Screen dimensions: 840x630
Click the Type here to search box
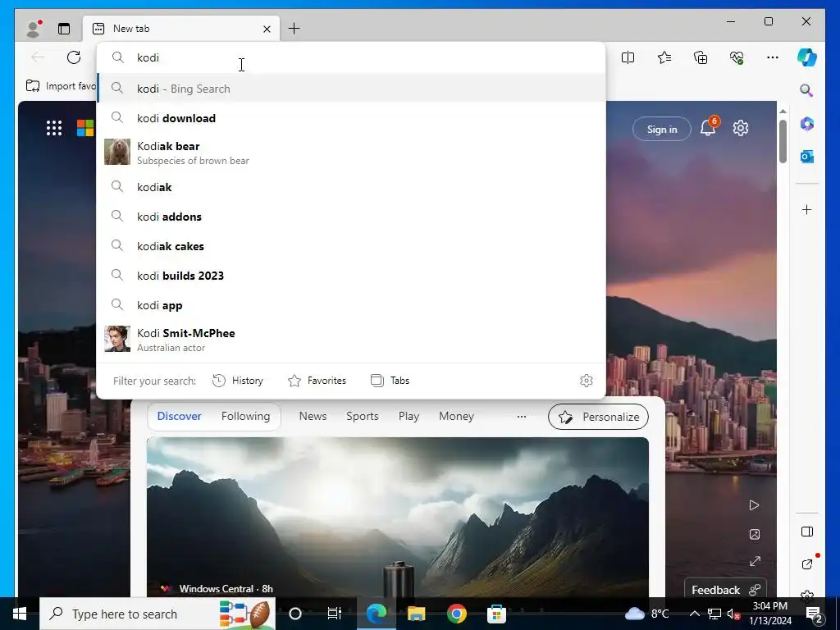[x=157, y=614]
